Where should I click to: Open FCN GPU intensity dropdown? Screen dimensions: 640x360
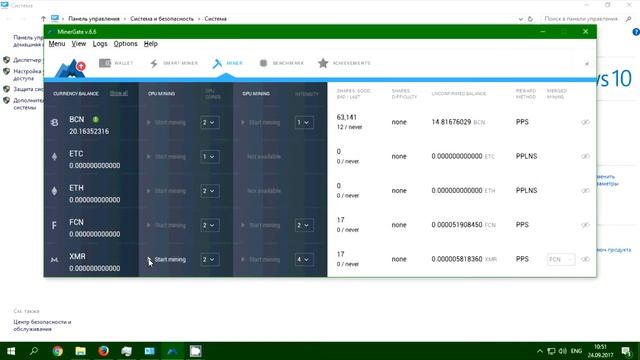coord(304,225)
